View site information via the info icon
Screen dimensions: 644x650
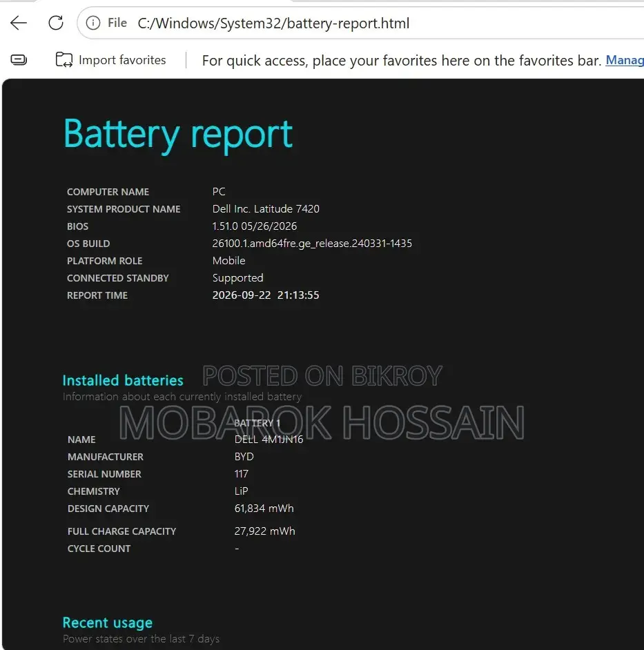93,23
